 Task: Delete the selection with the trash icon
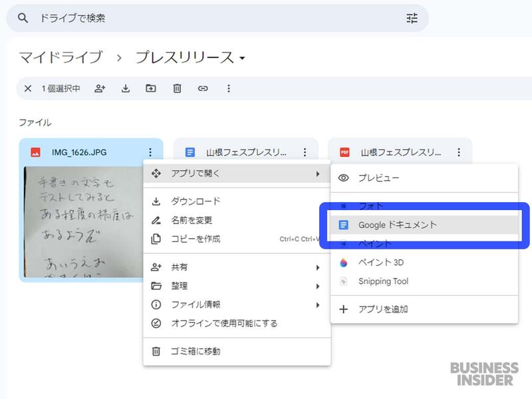click(x=176, y=88)
